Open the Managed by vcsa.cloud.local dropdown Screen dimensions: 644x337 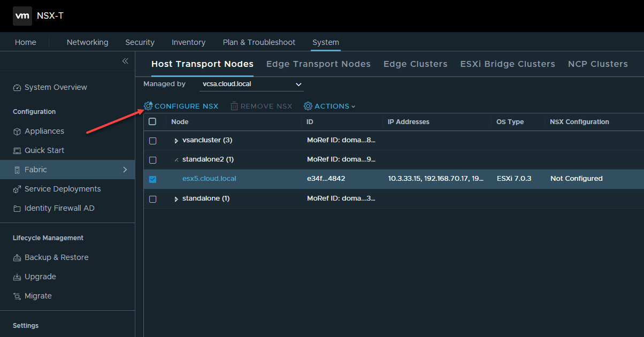pos(251,84)
